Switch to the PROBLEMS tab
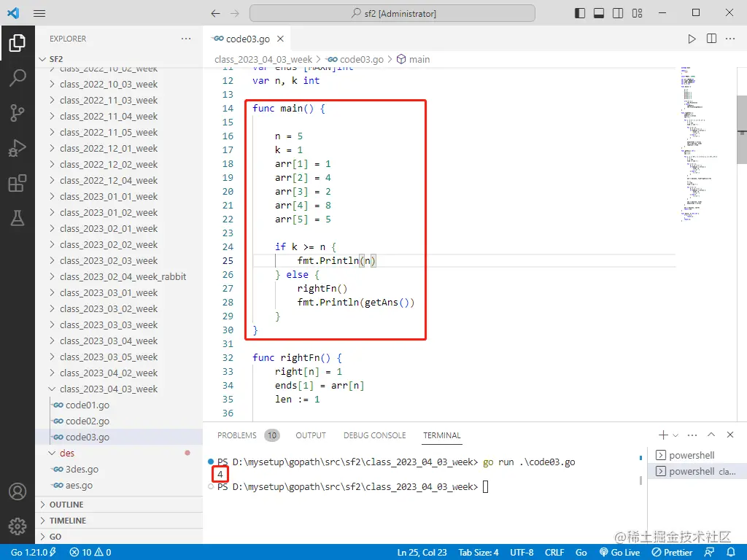747x560 pixels. point(237,435)
